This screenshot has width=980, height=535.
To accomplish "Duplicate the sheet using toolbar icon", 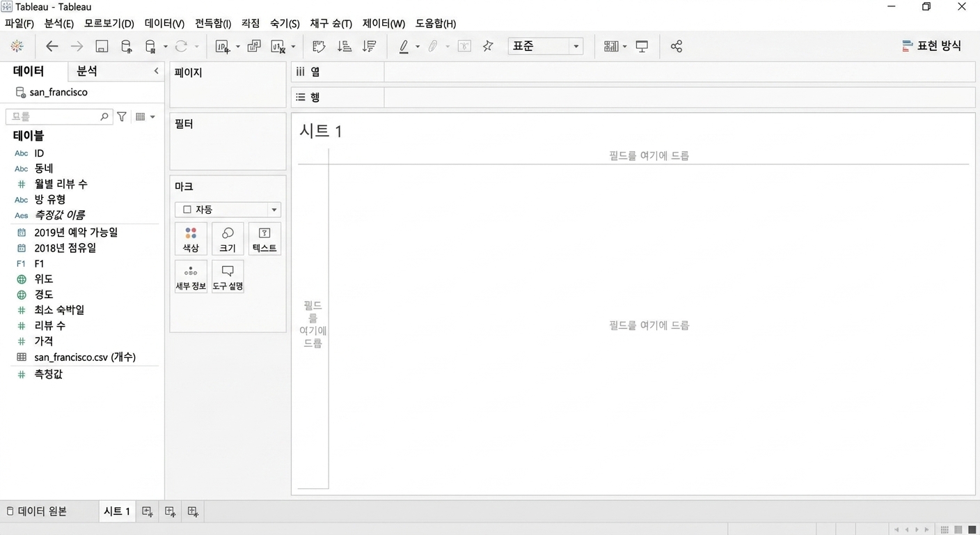I will coord(254,47).
